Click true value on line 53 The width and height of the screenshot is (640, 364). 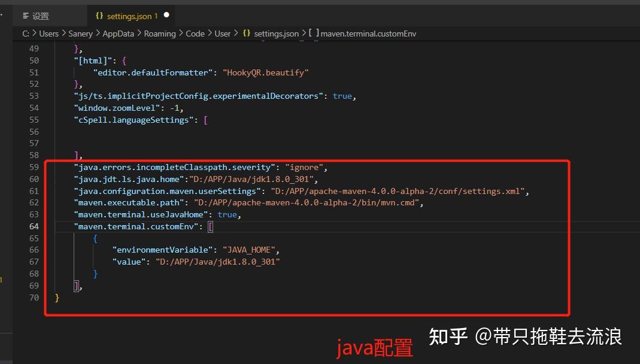click(342, 96)
